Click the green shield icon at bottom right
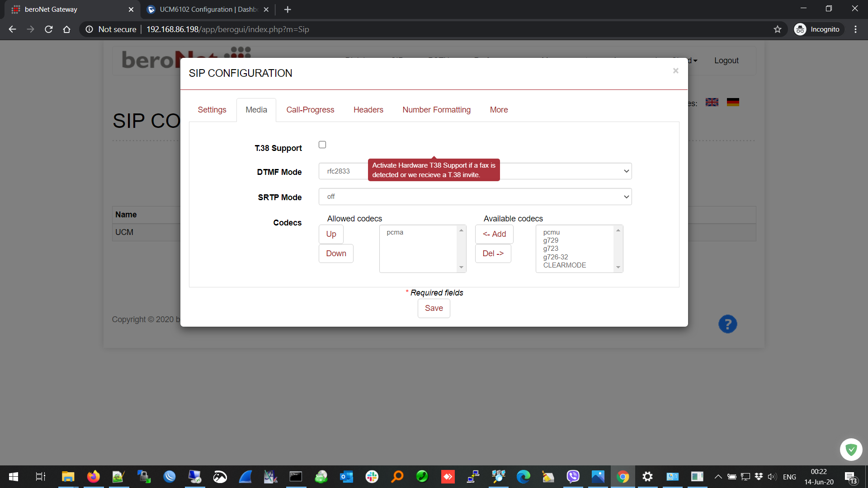The height and width of the screenshot is (488, 868). (x=851, y=450)
